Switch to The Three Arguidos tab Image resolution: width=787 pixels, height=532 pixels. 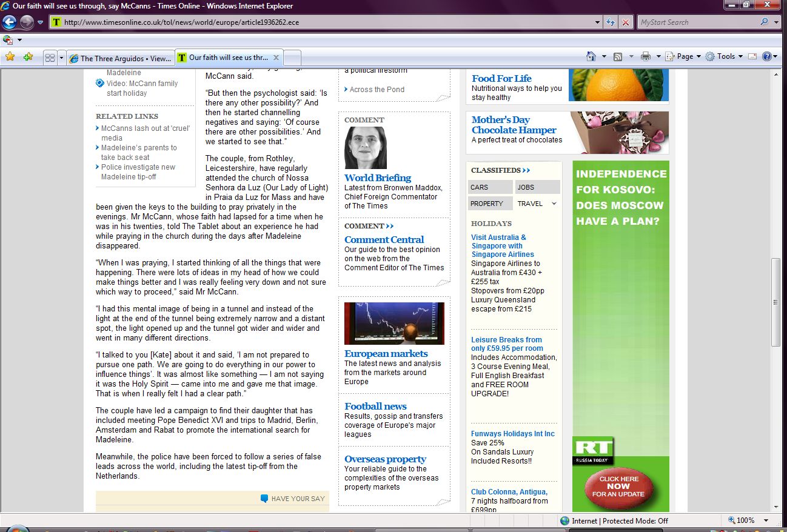pyautogui.click(x=121, y=59)
